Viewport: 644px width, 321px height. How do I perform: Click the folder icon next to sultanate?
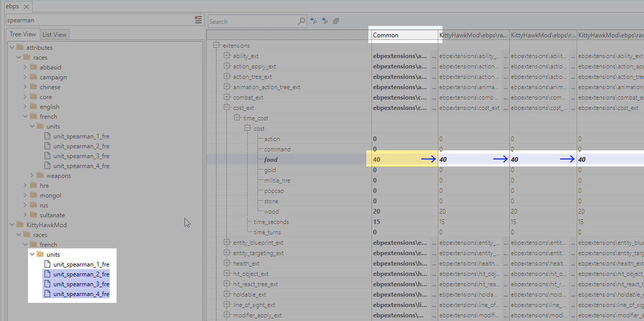33,215
